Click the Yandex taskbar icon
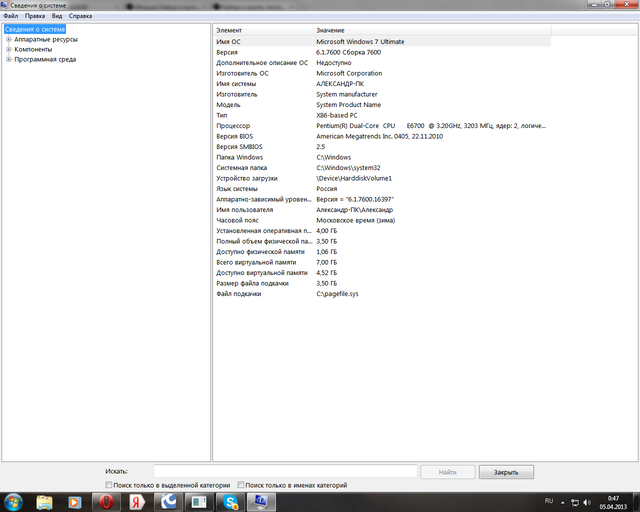The height and width of the screenshot is (512, 640). coord(136,501)
